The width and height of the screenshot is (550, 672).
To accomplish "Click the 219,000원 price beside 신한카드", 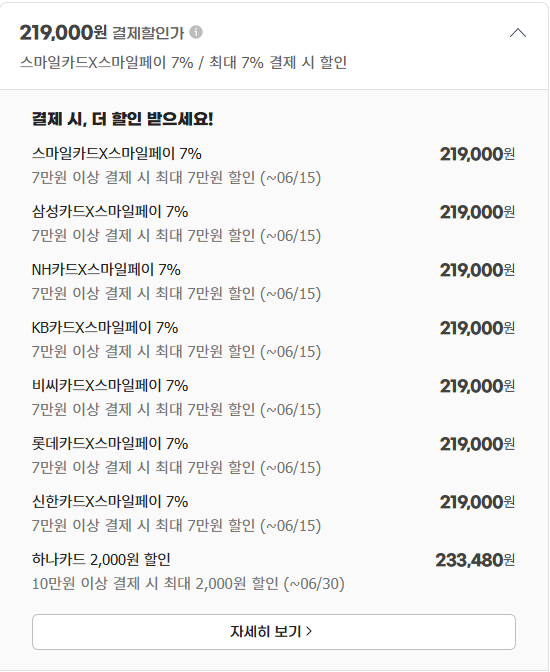I will tap(477, 502).
